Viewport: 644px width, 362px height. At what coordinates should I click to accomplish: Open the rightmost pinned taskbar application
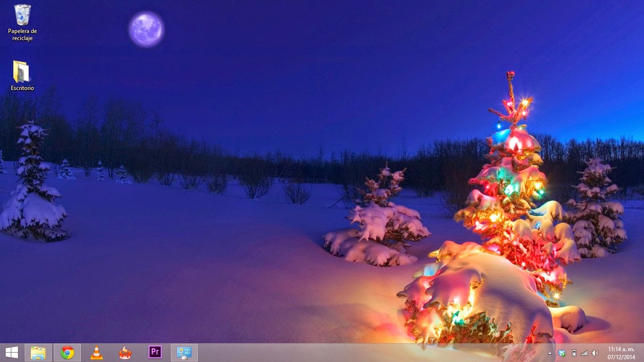tap(184, 352)
